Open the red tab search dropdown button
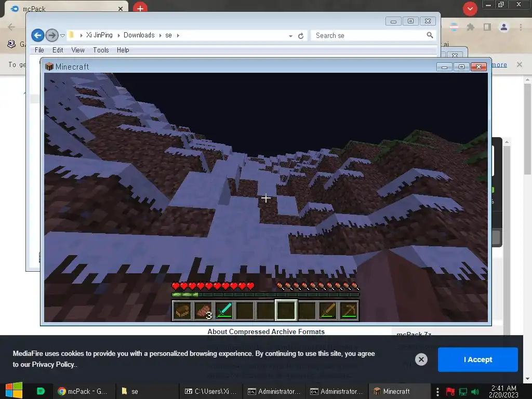 (470, 9)
